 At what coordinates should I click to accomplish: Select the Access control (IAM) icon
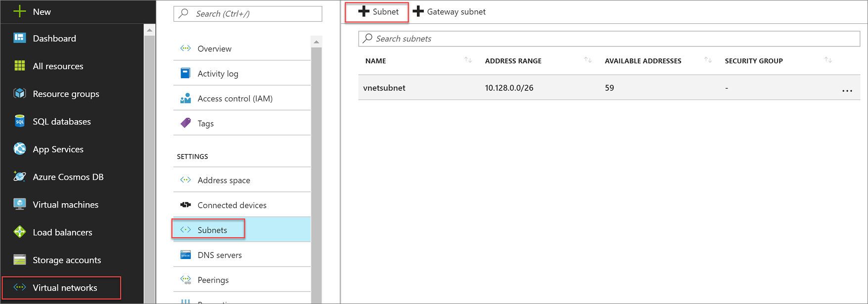[x=185, y=98]
